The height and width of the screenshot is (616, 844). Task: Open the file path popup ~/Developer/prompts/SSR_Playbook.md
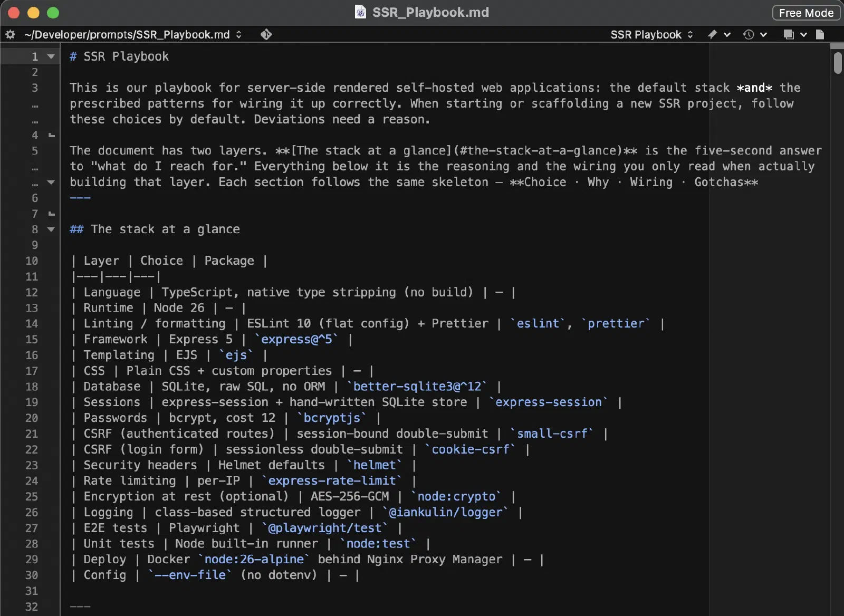(132, 35)
